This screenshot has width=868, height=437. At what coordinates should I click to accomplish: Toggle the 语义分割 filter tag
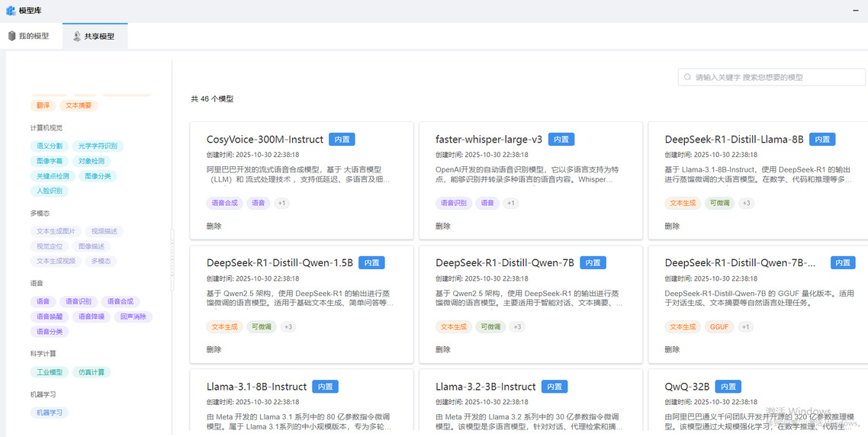pos(50,146)
